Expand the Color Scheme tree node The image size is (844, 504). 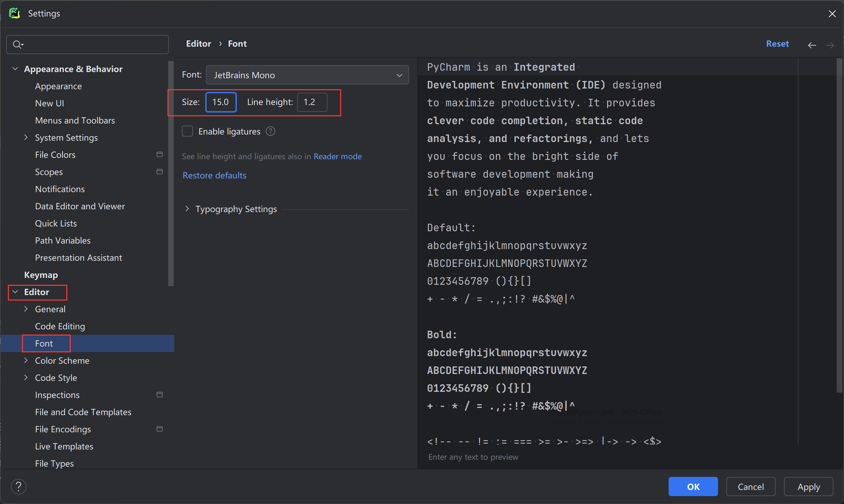pyautogui.click(x=26, y=361)
